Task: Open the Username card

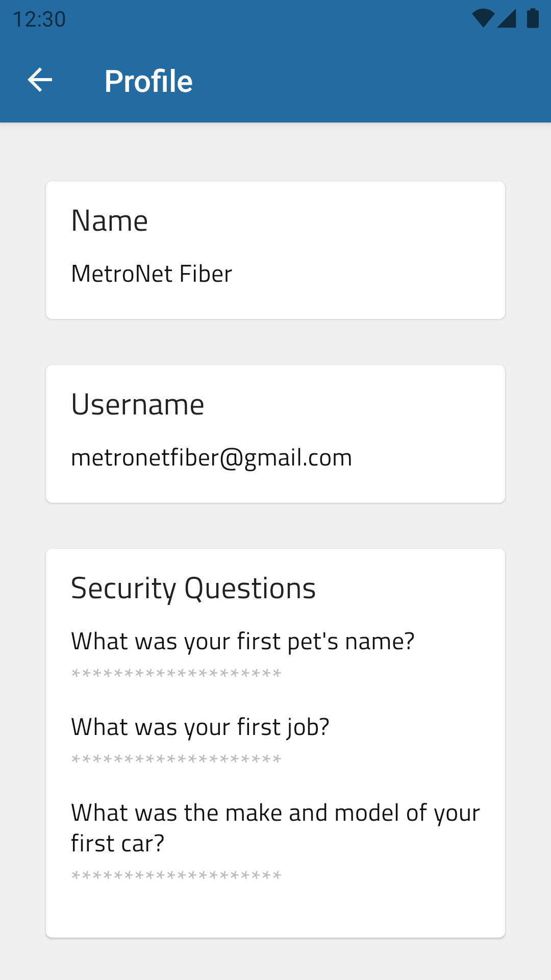Action: tap(275, 434)
